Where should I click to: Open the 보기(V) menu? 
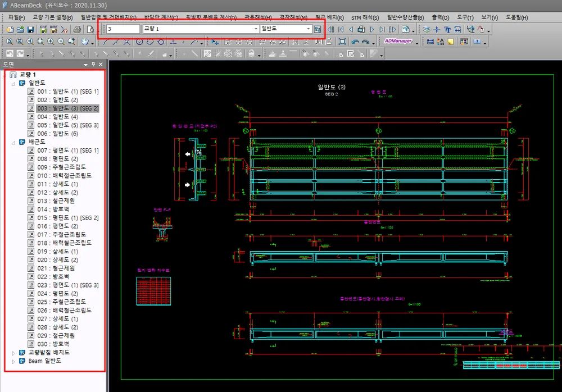coord(490,17)
